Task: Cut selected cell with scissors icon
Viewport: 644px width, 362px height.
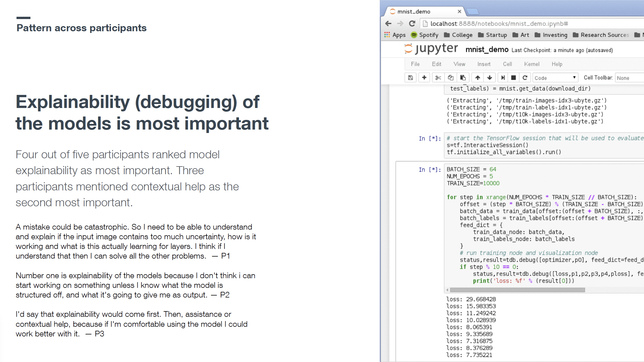Action: pos(438,78)
